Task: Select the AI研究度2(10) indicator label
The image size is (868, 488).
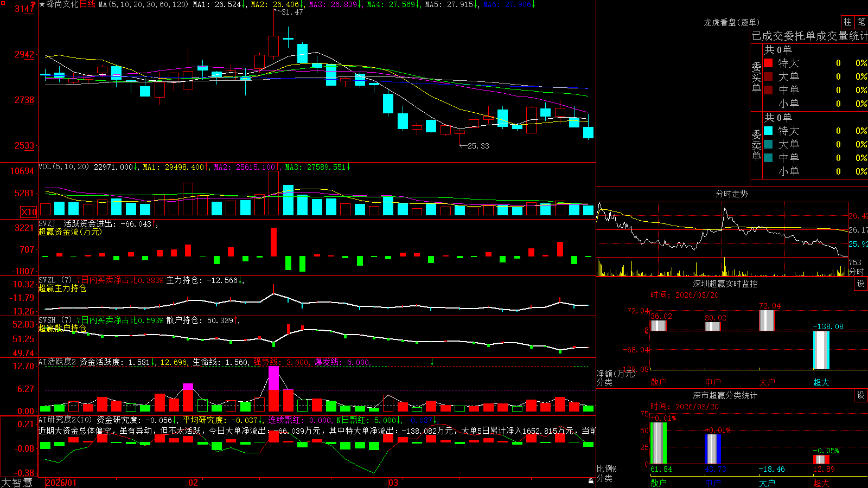Action: coord(66,420)
